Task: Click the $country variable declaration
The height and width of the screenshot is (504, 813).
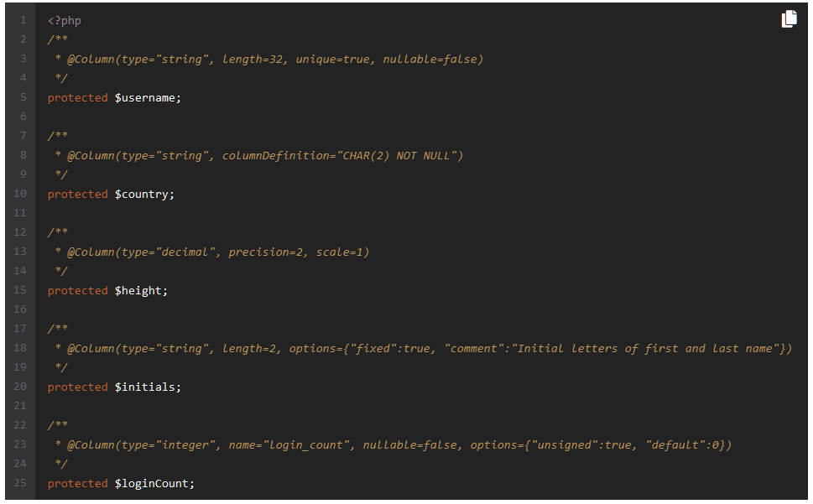Action: pyautogui.click(x=144, y=195)
